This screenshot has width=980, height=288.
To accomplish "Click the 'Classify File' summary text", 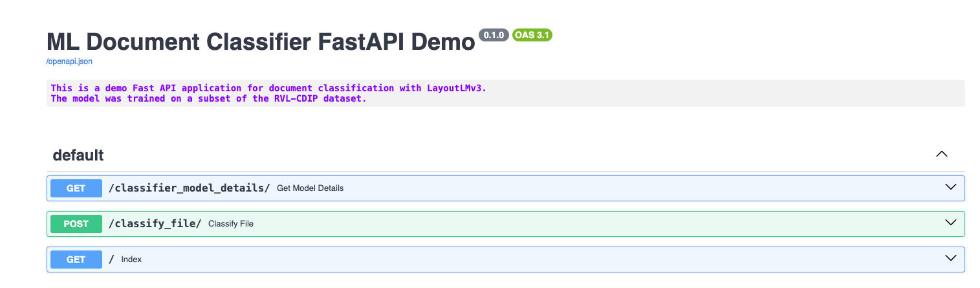I will coord(231,224).
